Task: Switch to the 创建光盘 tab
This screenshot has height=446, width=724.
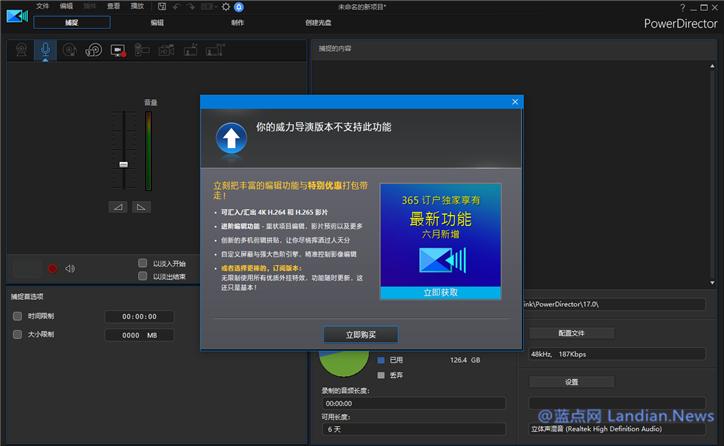Action: (x=318, y=22)
